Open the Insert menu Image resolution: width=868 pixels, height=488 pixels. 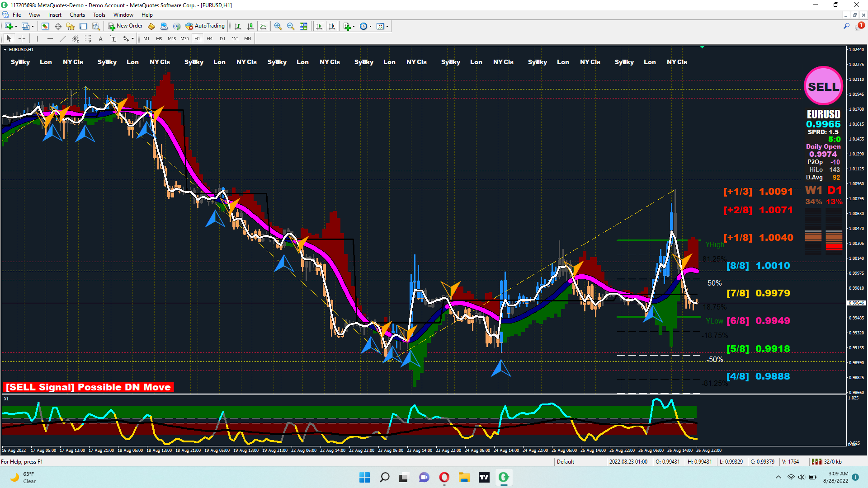point(55,15)
